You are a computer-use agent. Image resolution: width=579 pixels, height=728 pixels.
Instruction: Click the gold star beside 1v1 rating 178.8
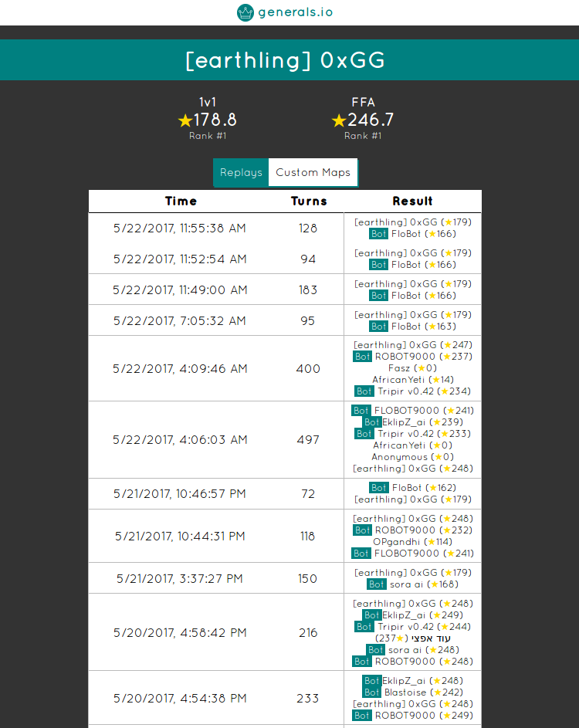185,120
